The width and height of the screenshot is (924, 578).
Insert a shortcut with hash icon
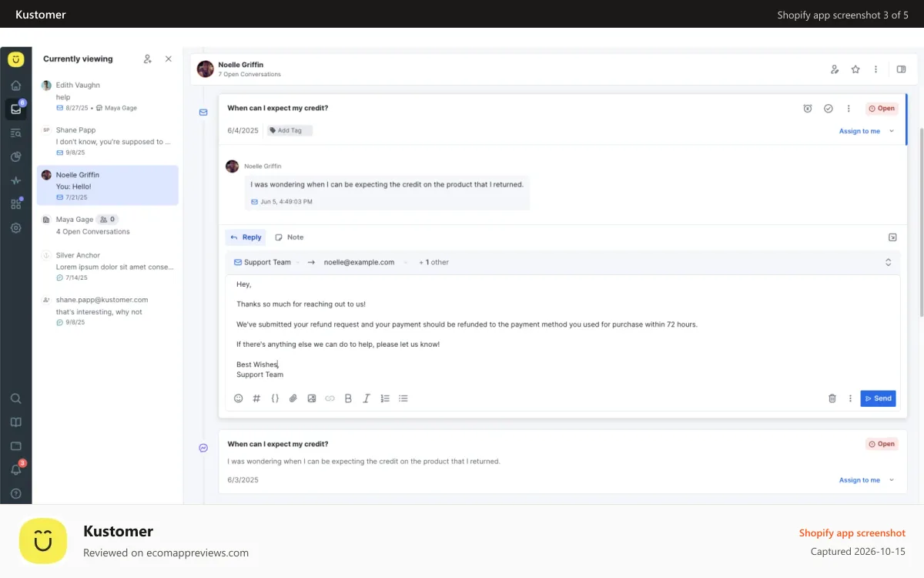pyautogui.click(x=256, y=398)
